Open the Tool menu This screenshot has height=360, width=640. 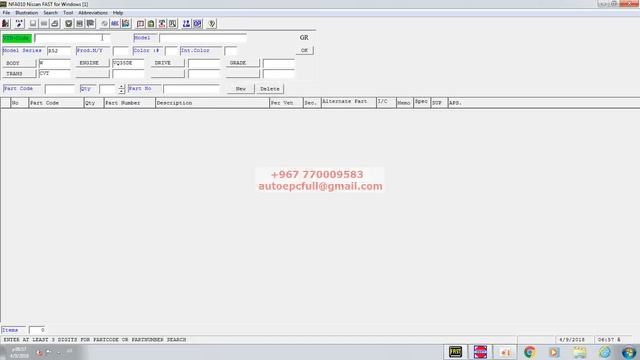tap(68, 13)
